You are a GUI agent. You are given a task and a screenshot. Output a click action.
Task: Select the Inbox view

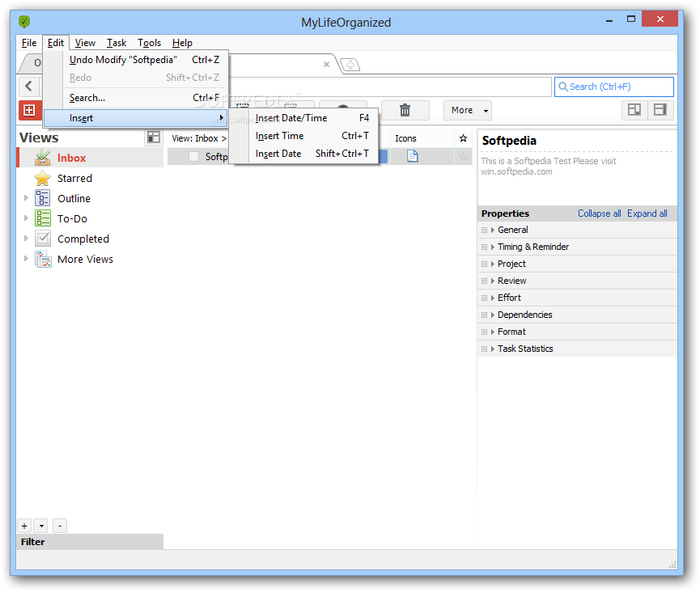coord(90,158)
